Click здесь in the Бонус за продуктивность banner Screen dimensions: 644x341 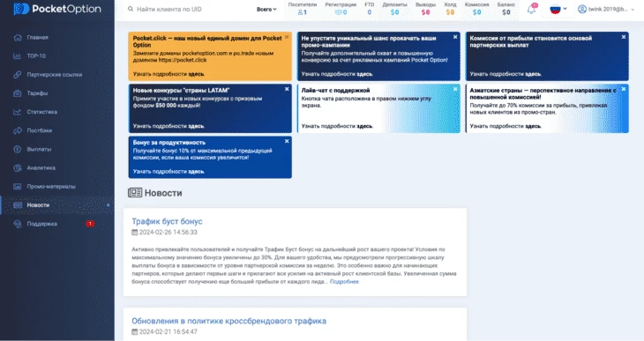197,172
